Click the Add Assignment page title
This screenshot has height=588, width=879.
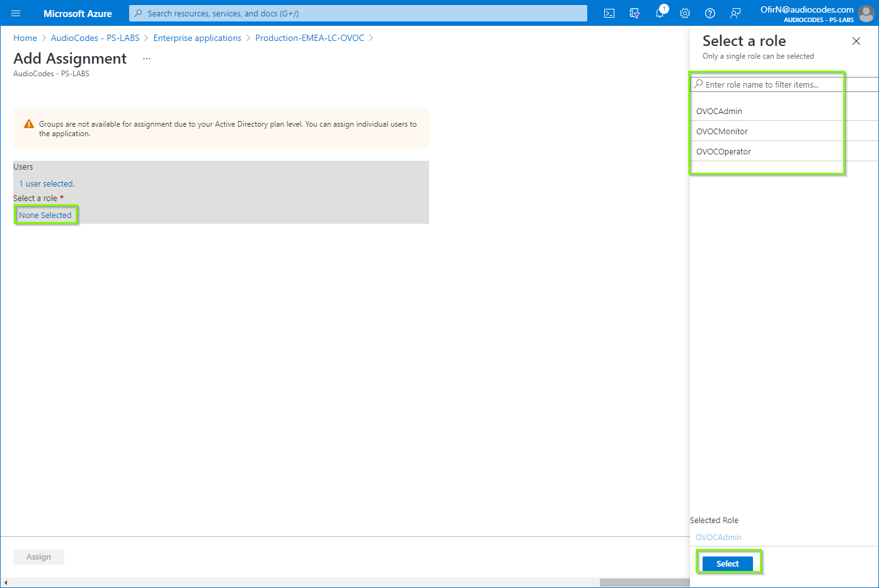tap(70, 59)
